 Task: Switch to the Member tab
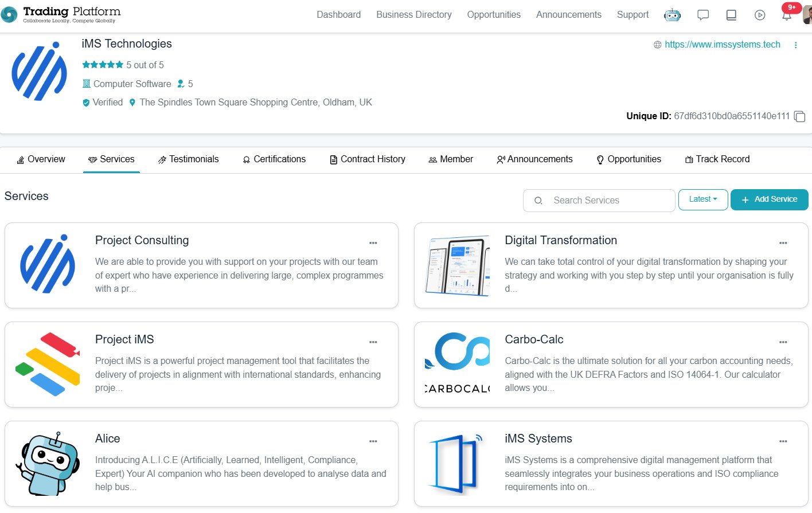pyautogui.click(x=451, y=159)
